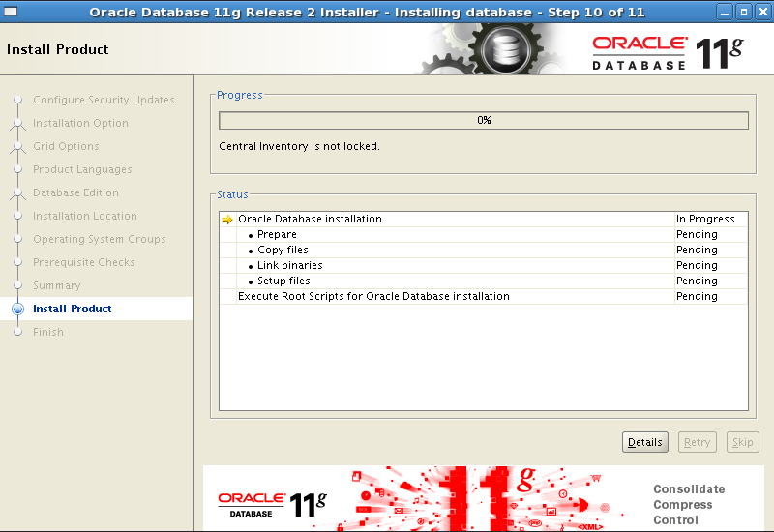Image resolution: width=774 pixels, height=532 pixels.
Task: Click the window menu icon in title bar
Action: pyautogui.click(x=11, y=12)
